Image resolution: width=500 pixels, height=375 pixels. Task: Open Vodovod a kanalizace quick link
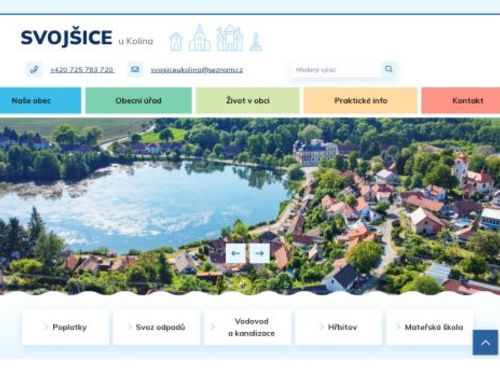[x=247, y=327]
